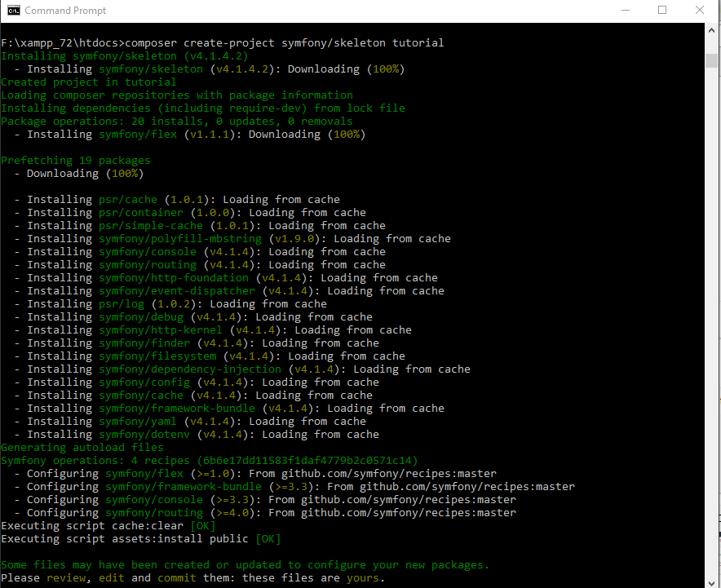Click 'symfony/cache' package name
The image size is (721, 588).
tap(141, 396)
